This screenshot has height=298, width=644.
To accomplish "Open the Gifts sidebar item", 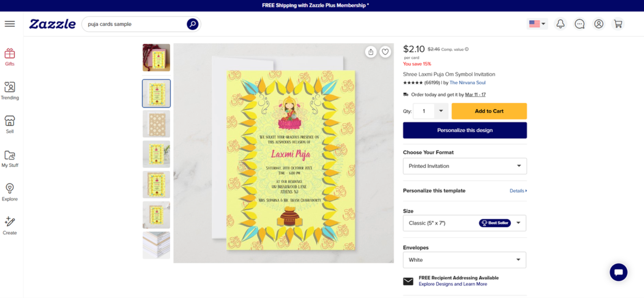I will coord(10,57).
